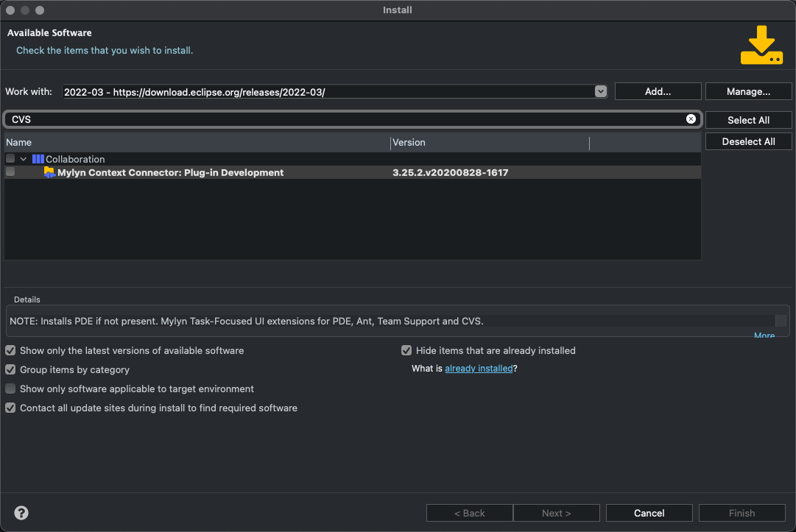This screenshot has height=532, width=796.
Task: Expand More details text
Action: [x=764, y=336]
